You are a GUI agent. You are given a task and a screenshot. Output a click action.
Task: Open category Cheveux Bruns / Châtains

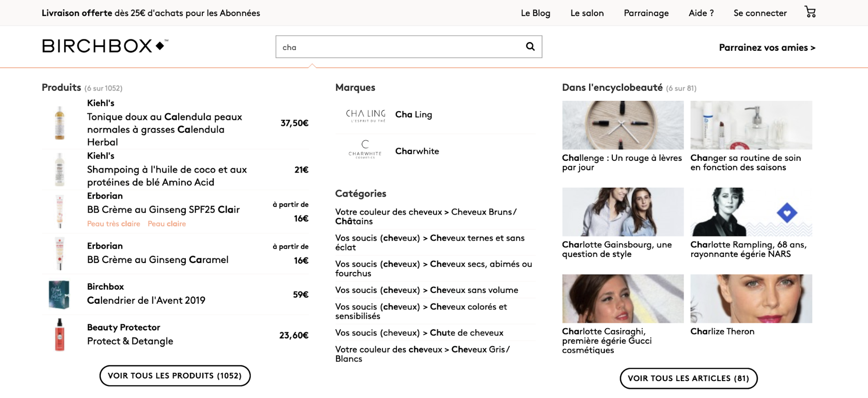[x=426, y=216]
